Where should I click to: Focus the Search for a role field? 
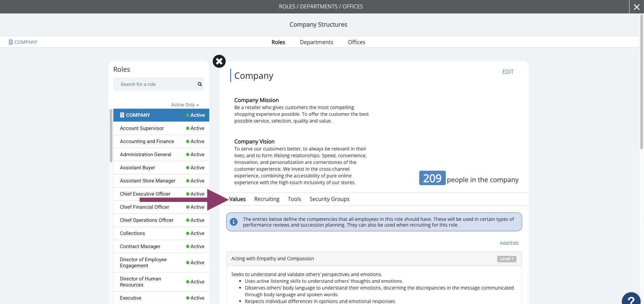click(155, 84)
